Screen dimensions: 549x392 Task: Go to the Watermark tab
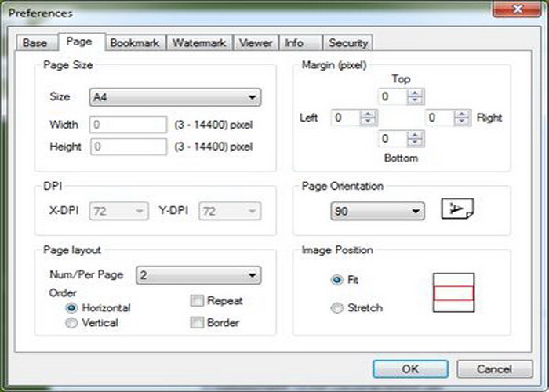coord(199,43)
